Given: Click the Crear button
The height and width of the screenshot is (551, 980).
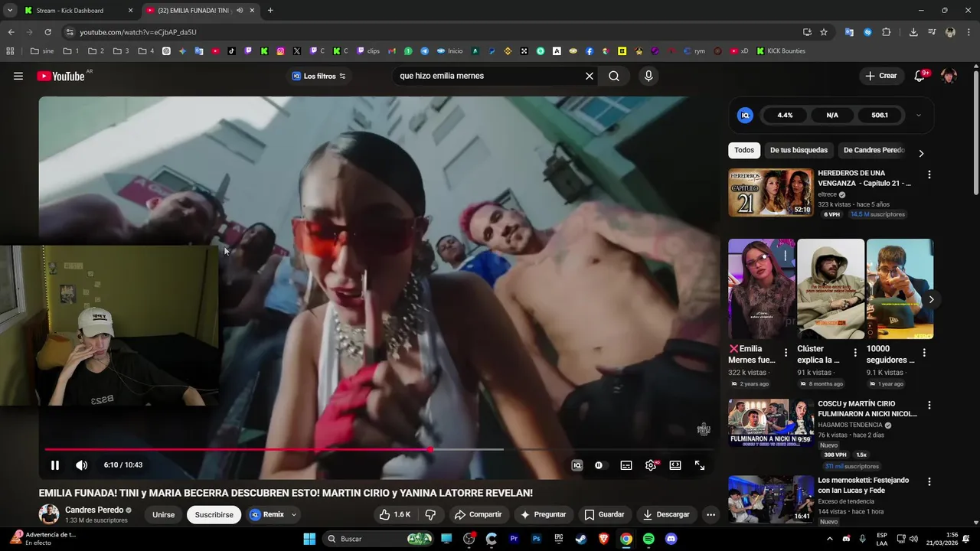Looking at the screenshot, I should tap(880, 76).
